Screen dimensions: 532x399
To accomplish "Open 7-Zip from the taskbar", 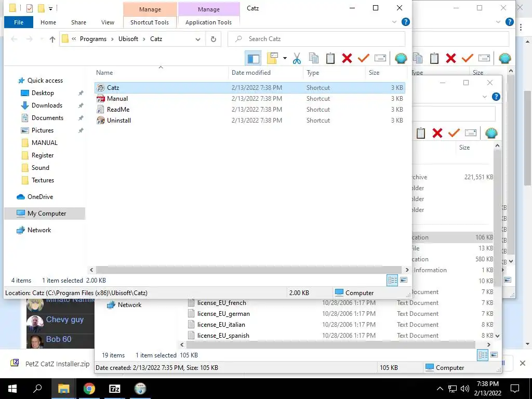I will [115, 389].
